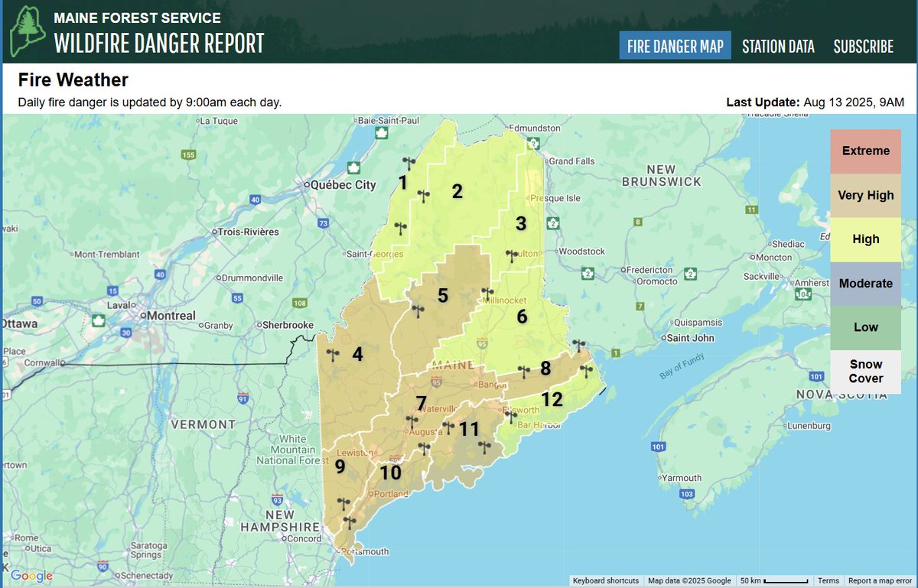Click the station icon just above zone 10 label
This screenshot has width=918, height=588.
(424, 448)
